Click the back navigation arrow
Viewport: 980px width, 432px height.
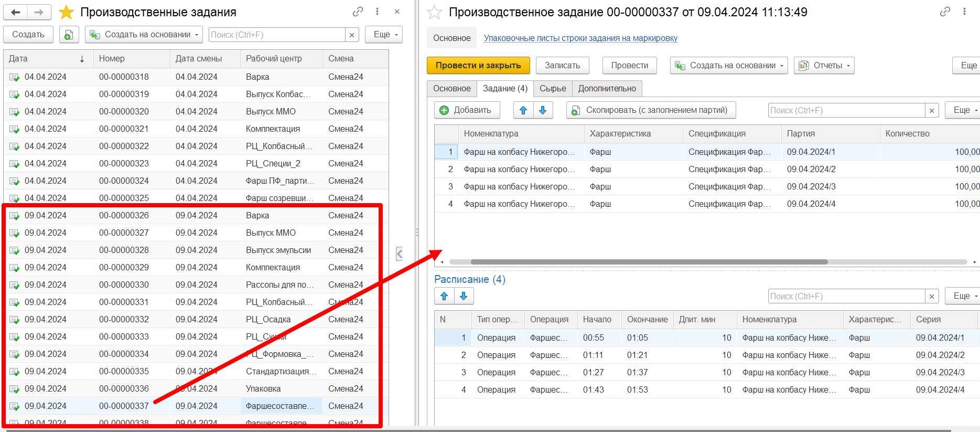tap(16, 12)
